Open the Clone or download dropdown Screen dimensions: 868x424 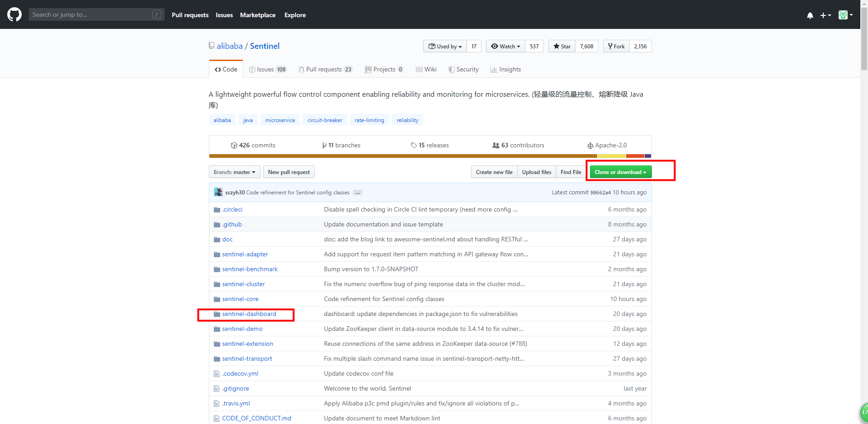click(620, 172)
